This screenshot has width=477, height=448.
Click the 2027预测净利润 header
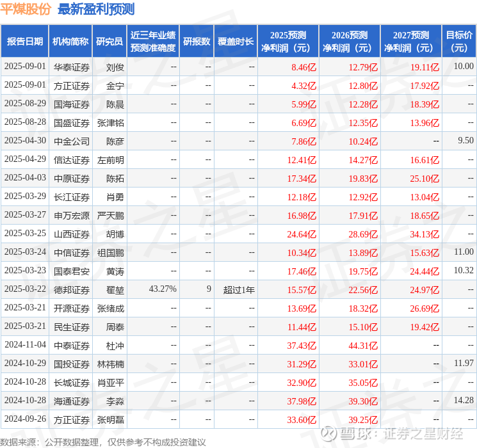[x=411, y=42]
